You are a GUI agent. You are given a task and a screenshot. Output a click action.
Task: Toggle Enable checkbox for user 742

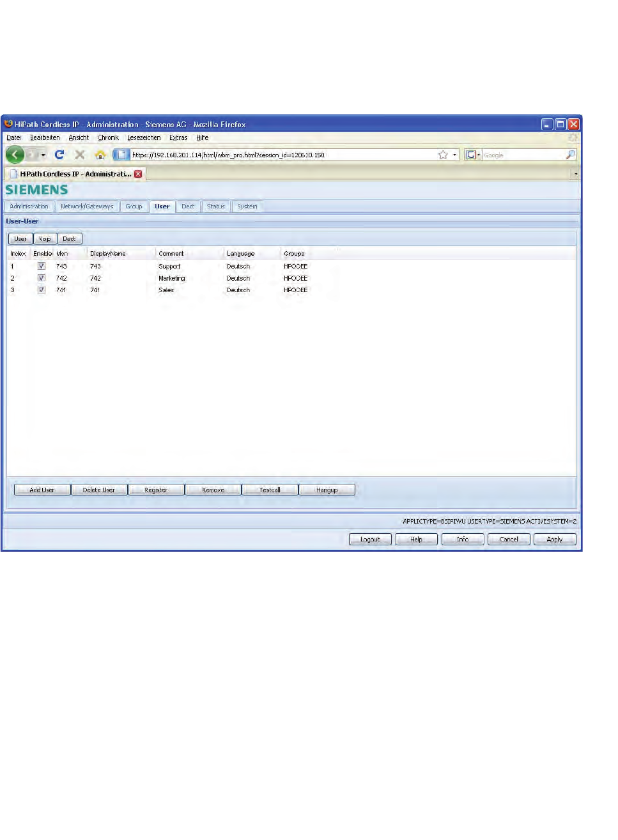(42, 278)
